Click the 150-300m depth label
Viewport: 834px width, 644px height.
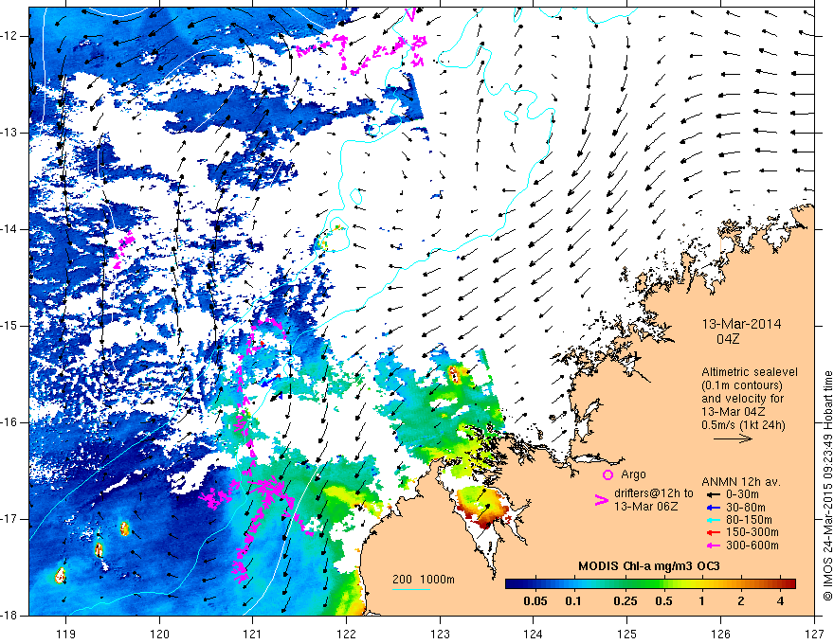[x=752, y=533]
